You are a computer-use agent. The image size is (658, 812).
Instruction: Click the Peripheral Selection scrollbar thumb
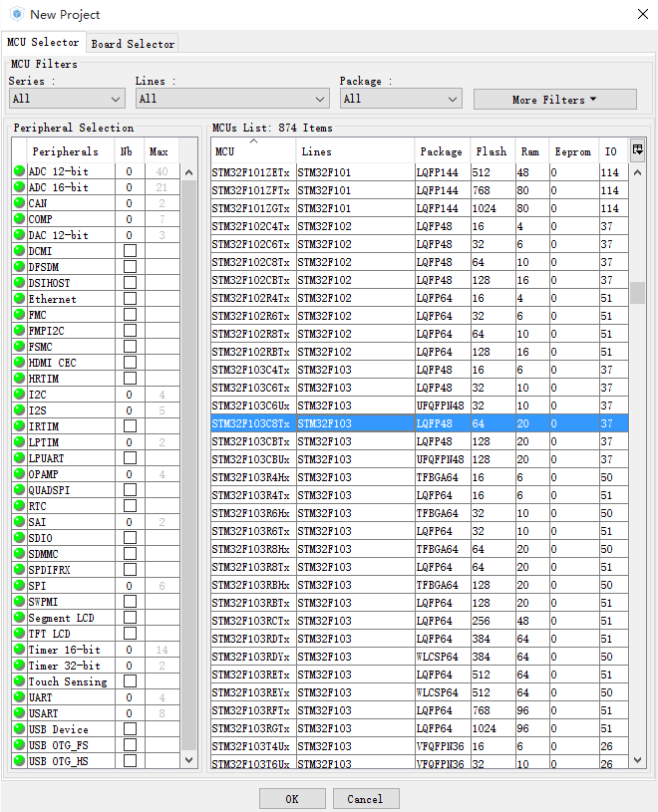coord(188,464)
